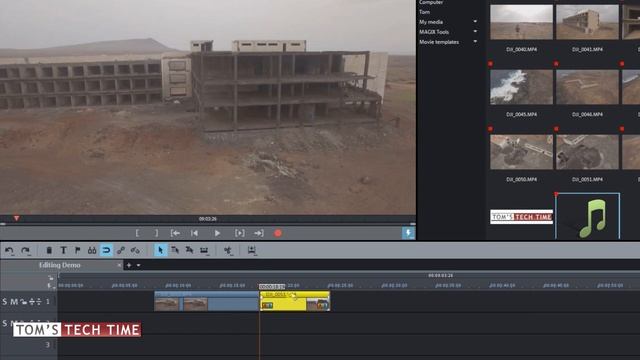Jump to range end
Viewport: 640px width, 360px height.
(259, 233)
